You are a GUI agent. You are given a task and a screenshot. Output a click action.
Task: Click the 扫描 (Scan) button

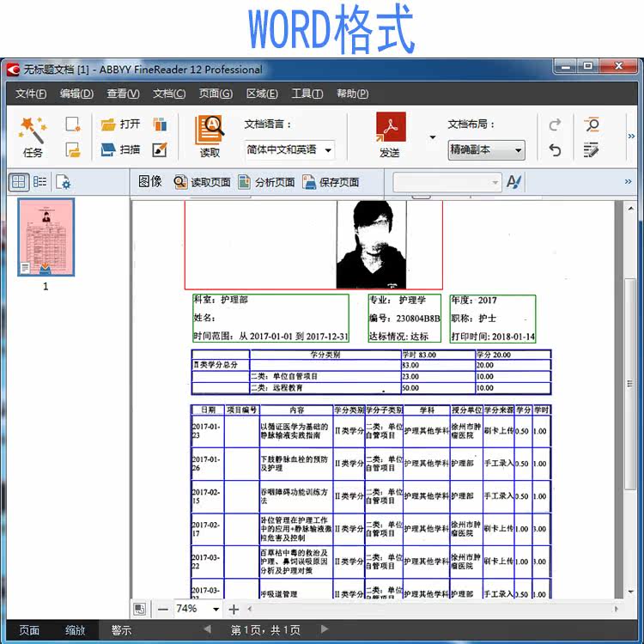pyautogui.click(x=120, y=149)
